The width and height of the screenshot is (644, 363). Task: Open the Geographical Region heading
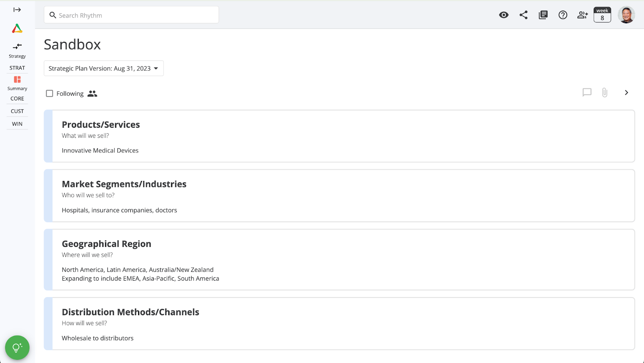tap(106, 244)
